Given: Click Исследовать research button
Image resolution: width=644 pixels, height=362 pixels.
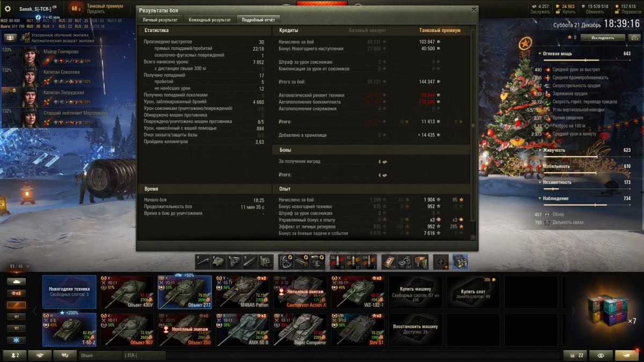Looking at the screenshot, I should point(604,38).
